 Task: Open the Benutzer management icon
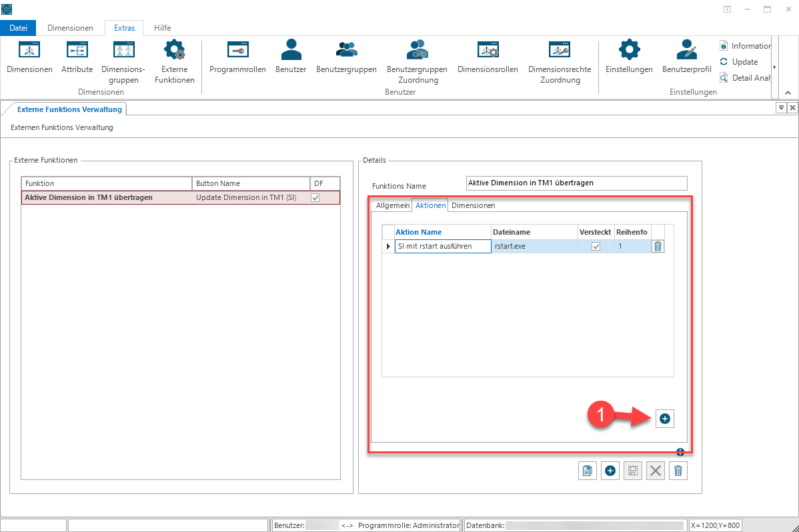(x=291, y=57)
